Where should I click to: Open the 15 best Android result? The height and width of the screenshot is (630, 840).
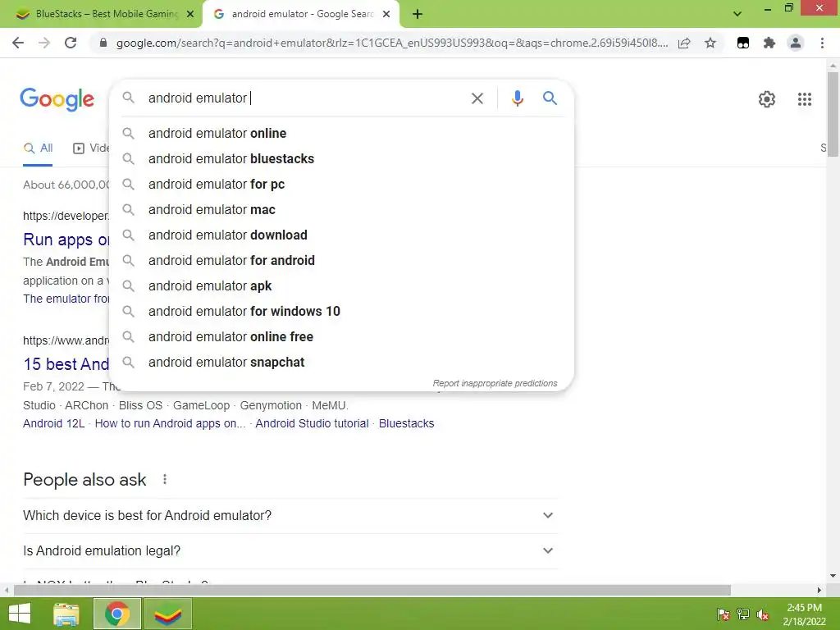(66, 364)
